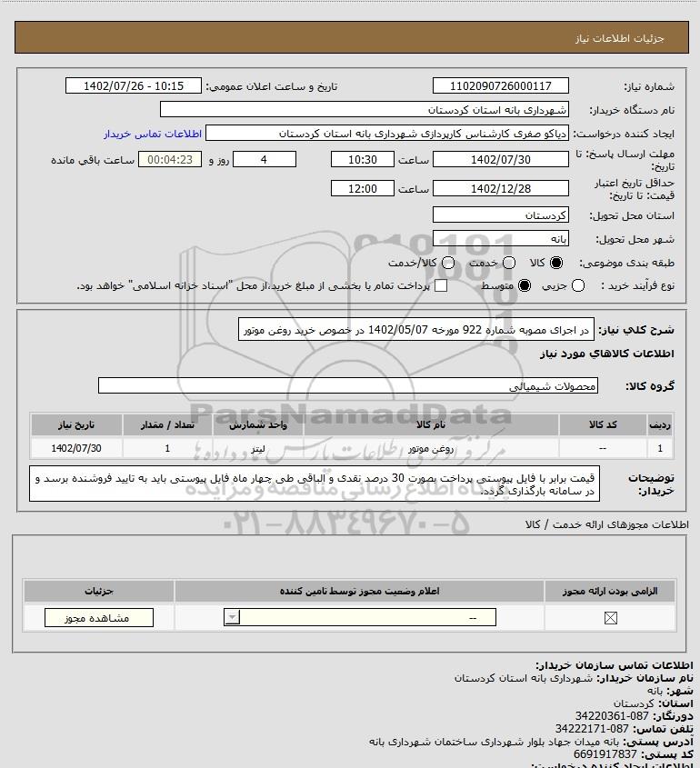The width and height of the screenshot is (700, 768).
Task: Click the postal address بانه میدان جهاد text
Action: pos(495,741)
